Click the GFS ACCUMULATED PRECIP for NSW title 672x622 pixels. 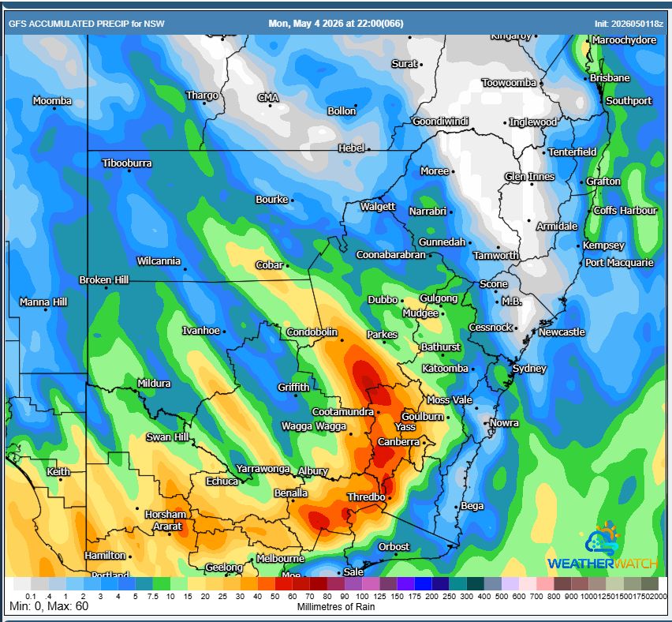pos(87,24)
